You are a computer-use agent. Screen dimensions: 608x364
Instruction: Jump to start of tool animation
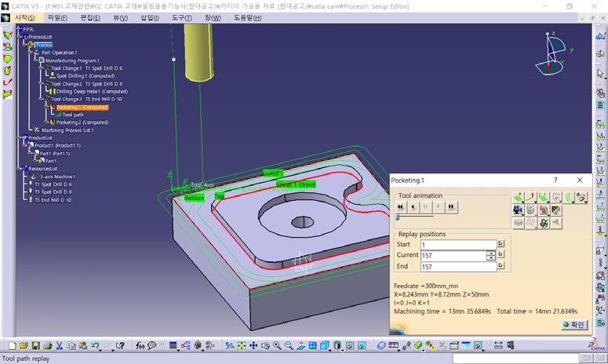point(401,207)
